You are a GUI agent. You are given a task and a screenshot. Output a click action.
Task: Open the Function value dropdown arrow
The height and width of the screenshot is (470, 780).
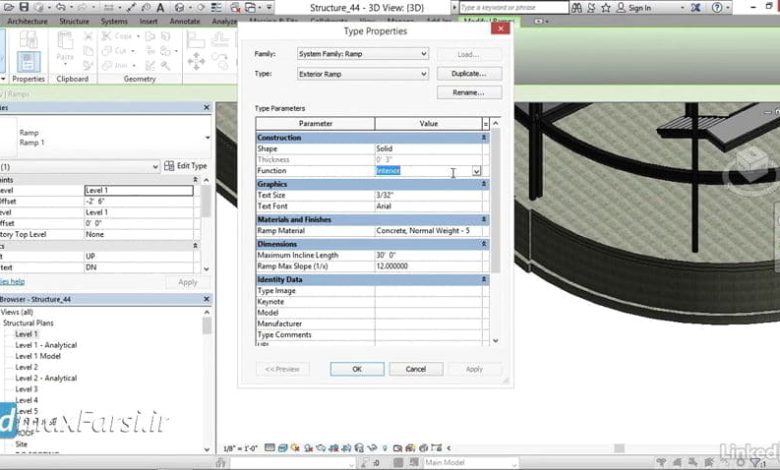click(x=476, y=171)
